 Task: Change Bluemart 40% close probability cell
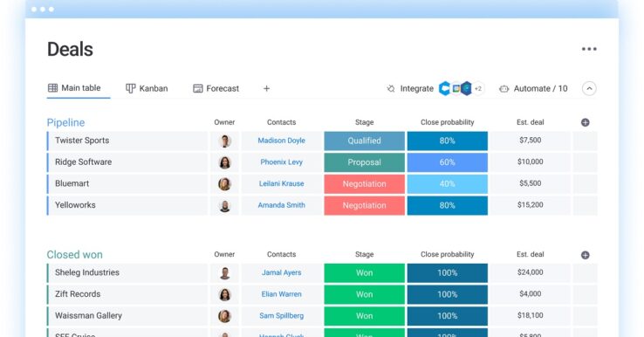pos(448,183)
